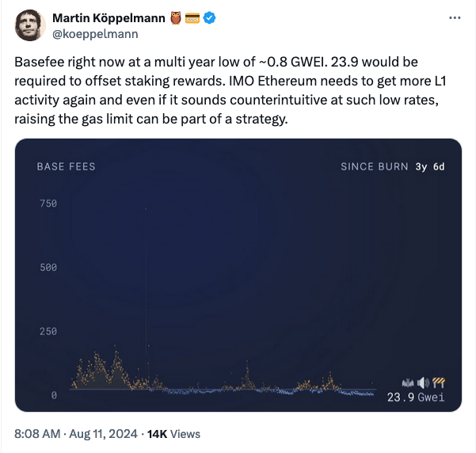The width and height of the screenshot is (476, 453).
Task: Open the three-dot more options menu
Action: [453, 18]
